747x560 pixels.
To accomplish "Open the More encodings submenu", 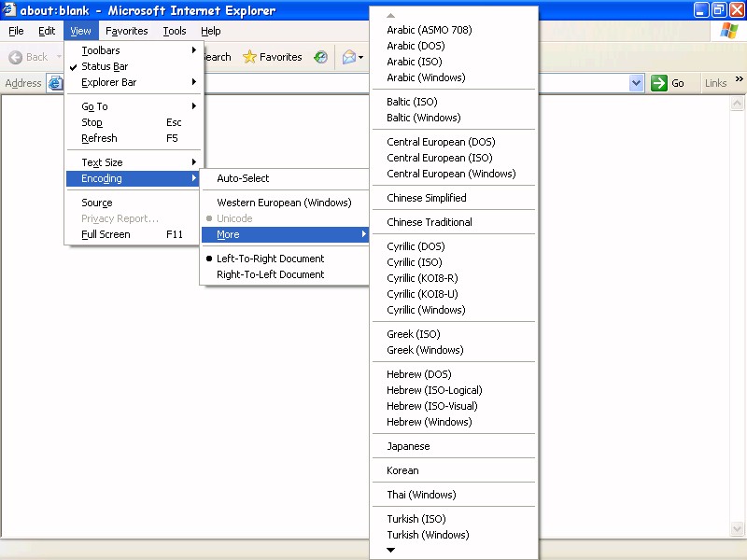I will 285,235.
